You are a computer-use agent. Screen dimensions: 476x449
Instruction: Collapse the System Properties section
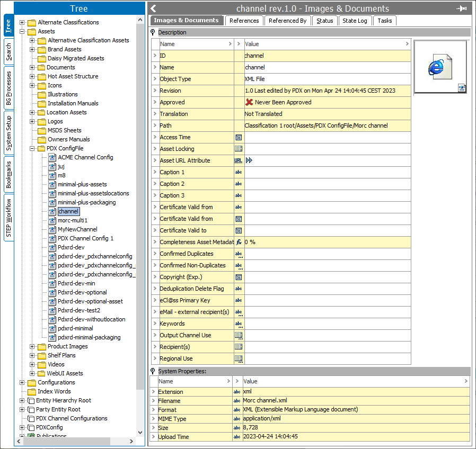pos(153,371)
